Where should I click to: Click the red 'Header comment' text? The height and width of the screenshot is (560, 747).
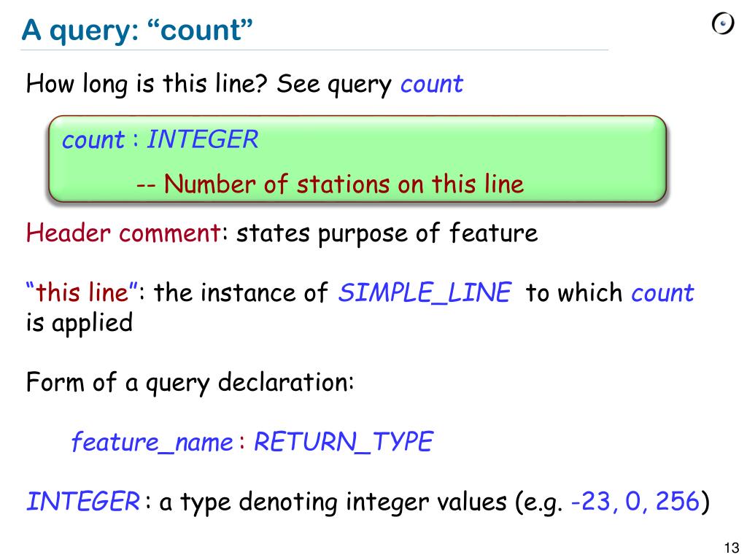click(123, 233)
